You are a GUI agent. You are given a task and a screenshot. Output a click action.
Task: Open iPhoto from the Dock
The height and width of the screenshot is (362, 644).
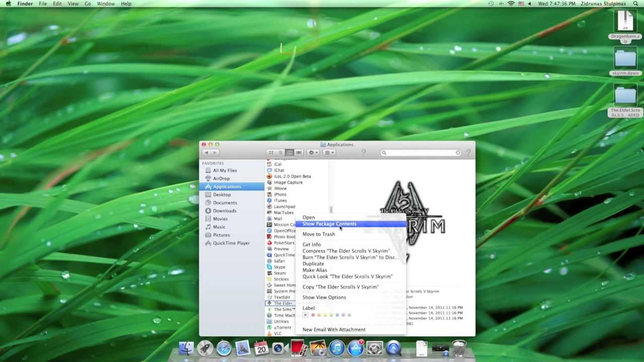317,348
